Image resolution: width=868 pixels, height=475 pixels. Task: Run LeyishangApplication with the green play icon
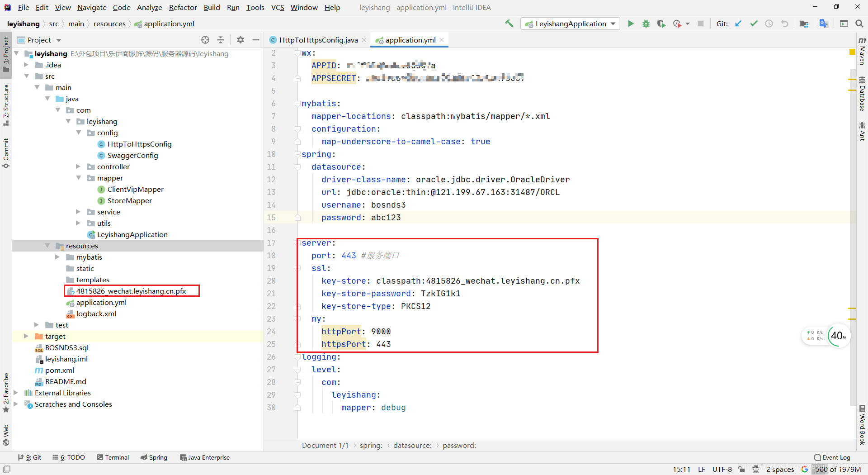631,24
